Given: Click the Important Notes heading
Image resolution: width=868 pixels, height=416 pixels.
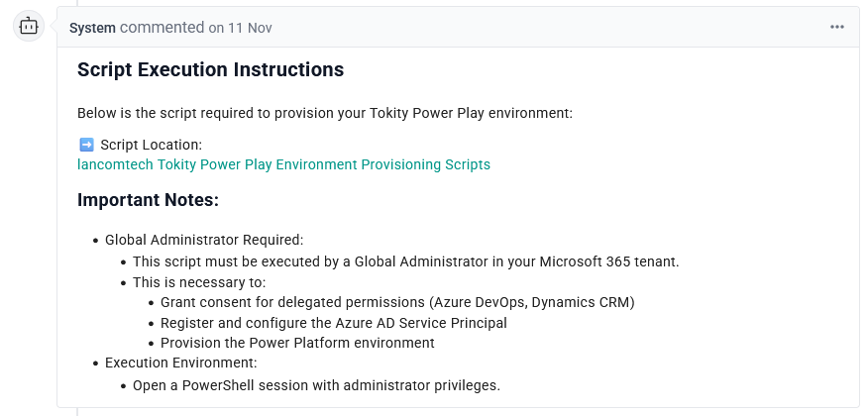Looking at the screenshot, I should tap(148, 200).
